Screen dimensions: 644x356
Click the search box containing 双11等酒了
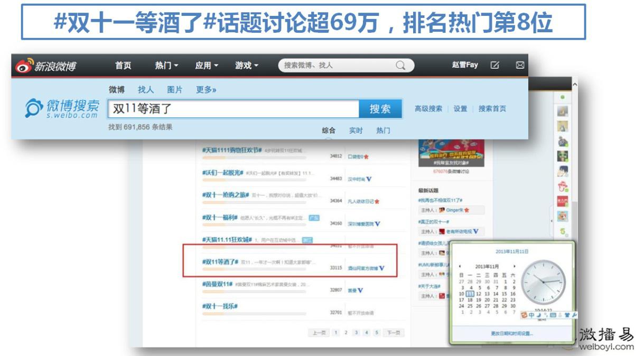pos(234,109)
